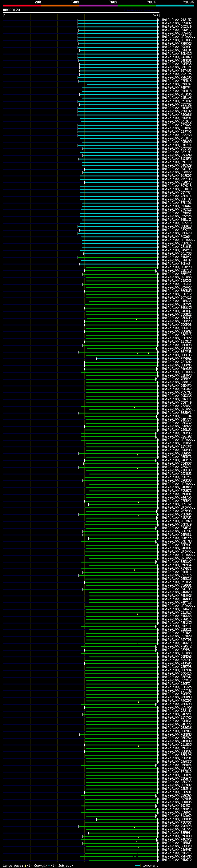Click the Large gaps legend text
This screenshot has width=197, height=868.
(13, 865)
